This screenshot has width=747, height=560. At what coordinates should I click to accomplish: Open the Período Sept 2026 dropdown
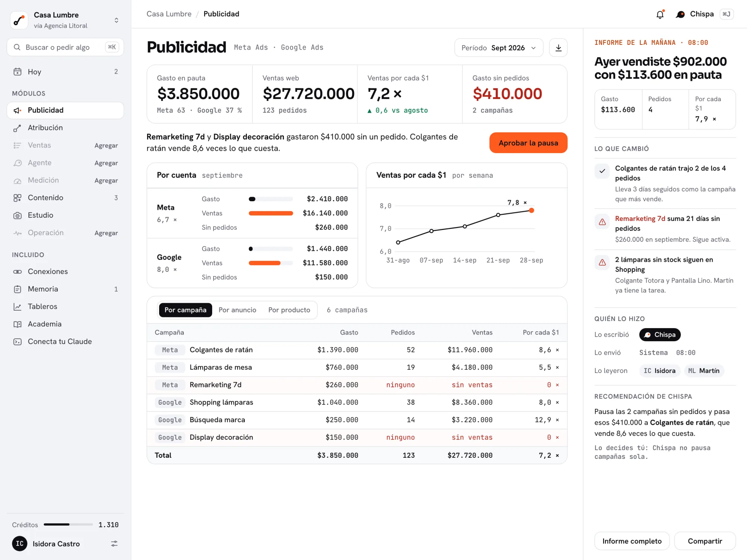click(x=499, y=48)
